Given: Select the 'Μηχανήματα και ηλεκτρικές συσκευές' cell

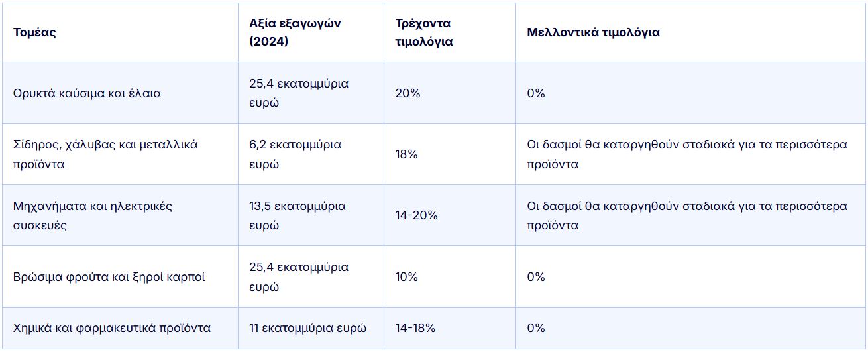Looking at the screenshot, I should (93, 215).
